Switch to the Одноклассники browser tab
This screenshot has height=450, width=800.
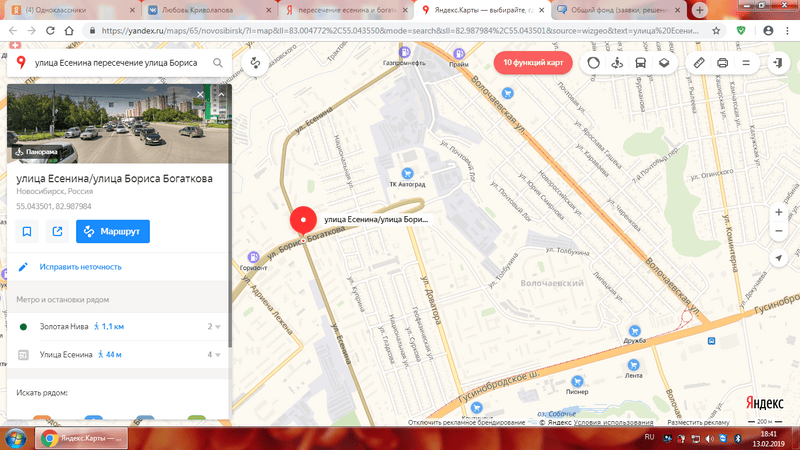[x=71, y=10]
